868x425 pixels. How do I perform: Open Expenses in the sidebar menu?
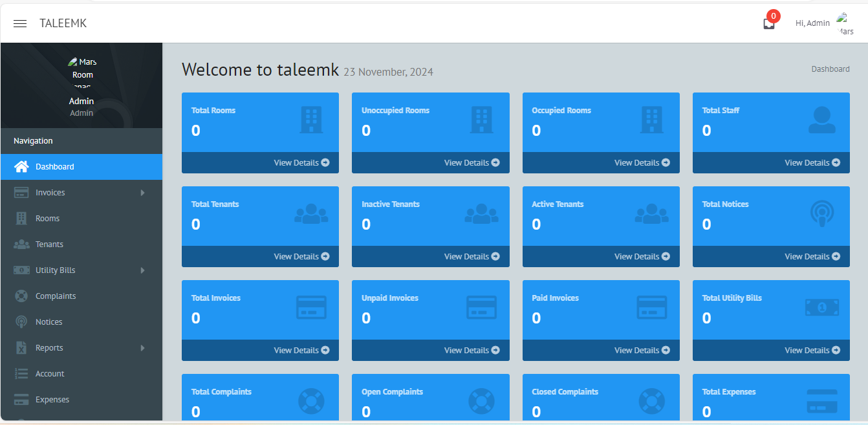(x=81, y=400)
